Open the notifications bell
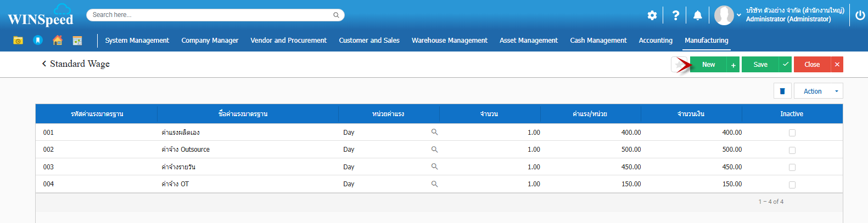The height and width of the screenshot is (223, 868). (x=697, y=15)
